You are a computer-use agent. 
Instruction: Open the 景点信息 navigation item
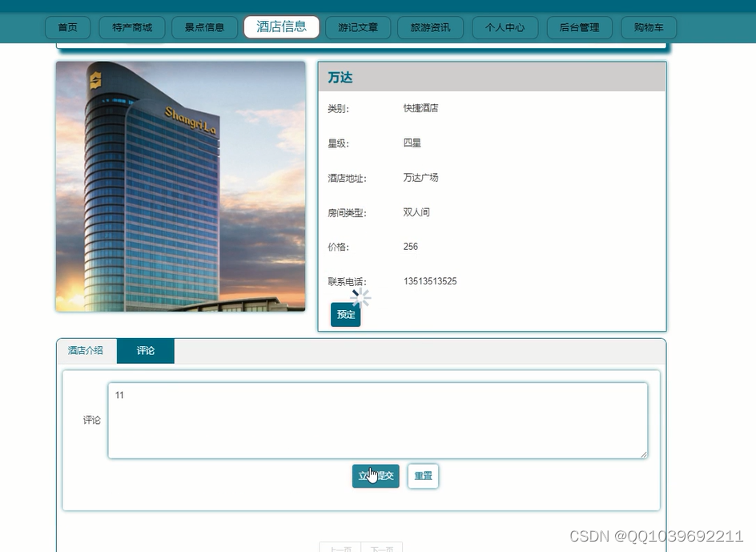click(204, 27)
